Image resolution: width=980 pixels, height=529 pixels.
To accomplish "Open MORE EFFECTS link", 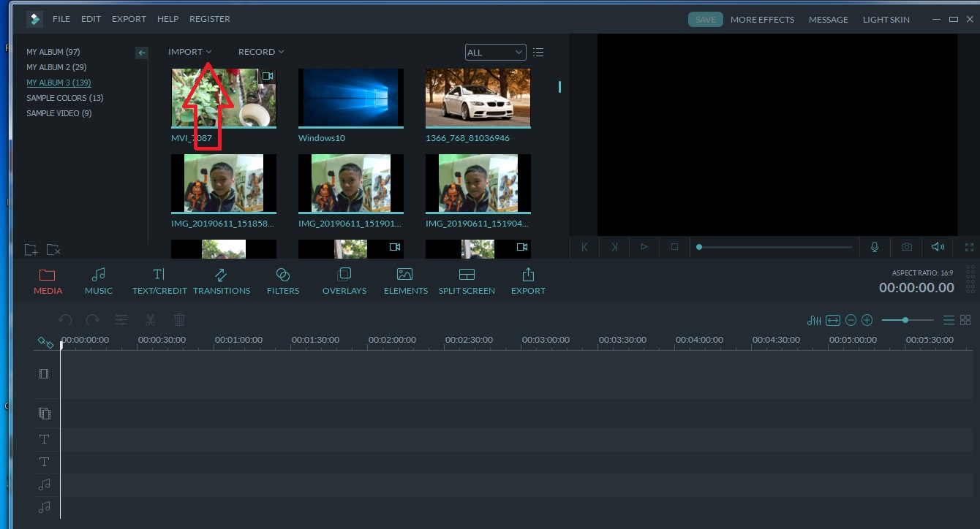I will (x=762, y=20).
